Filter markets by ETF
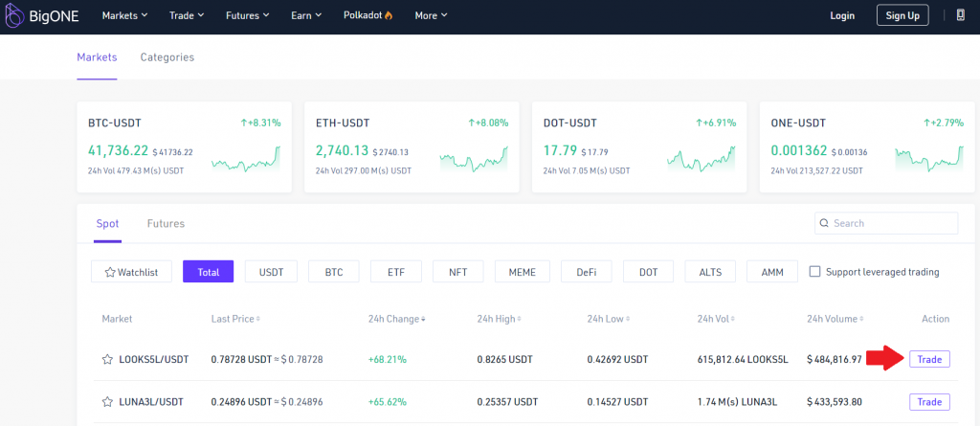 pos(395,272)
